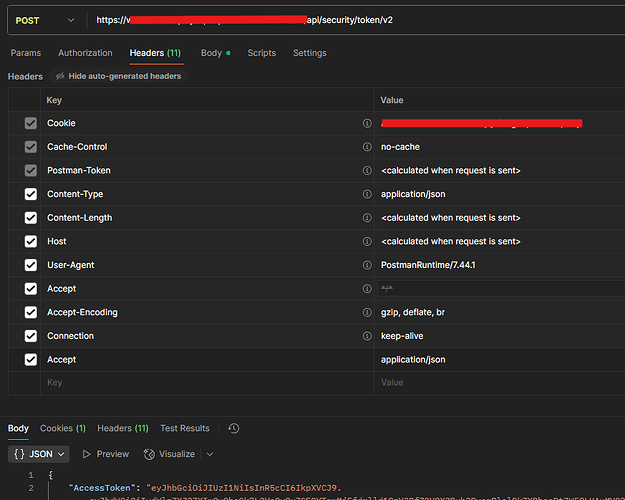Toggle the Cache-Control header checkbox
625x500 pixels.
point(31,147)
